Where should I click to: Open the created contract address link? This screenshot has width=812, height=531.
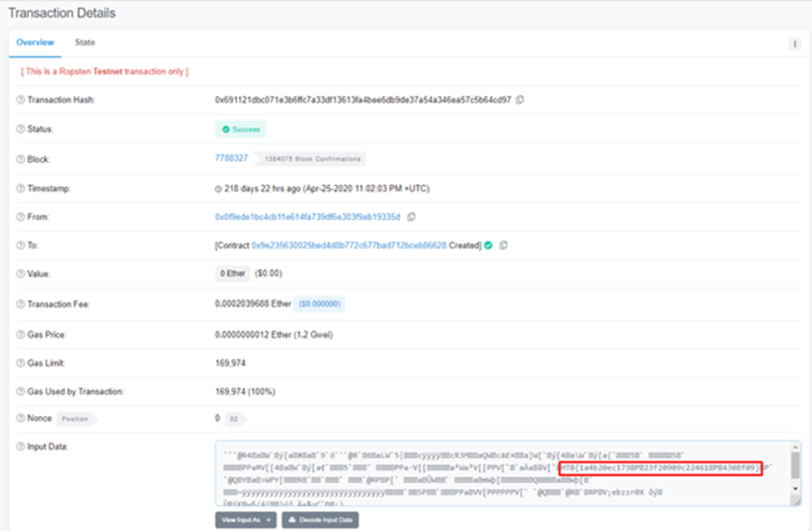(x=349, y=245)
